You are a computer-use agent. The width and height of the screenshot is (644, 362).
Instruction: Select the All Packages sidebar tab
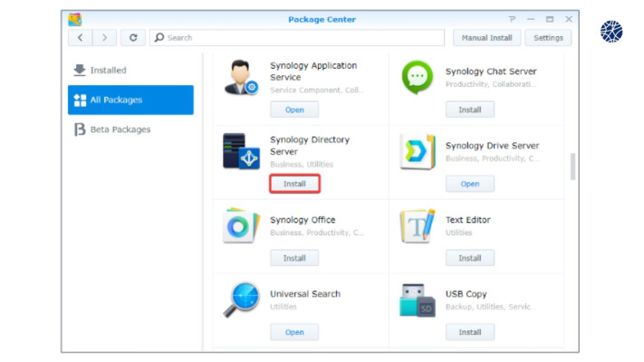130,100
